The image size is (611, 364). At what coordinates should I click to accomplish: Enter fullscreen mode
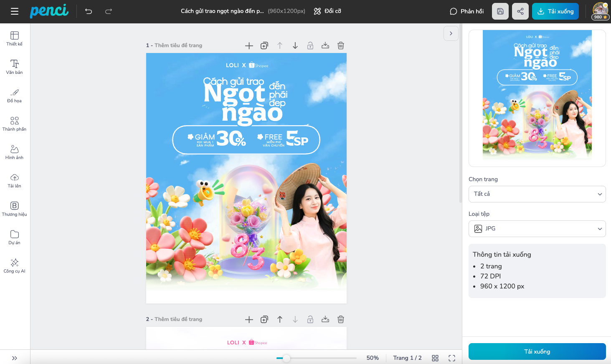click(452, 358)
